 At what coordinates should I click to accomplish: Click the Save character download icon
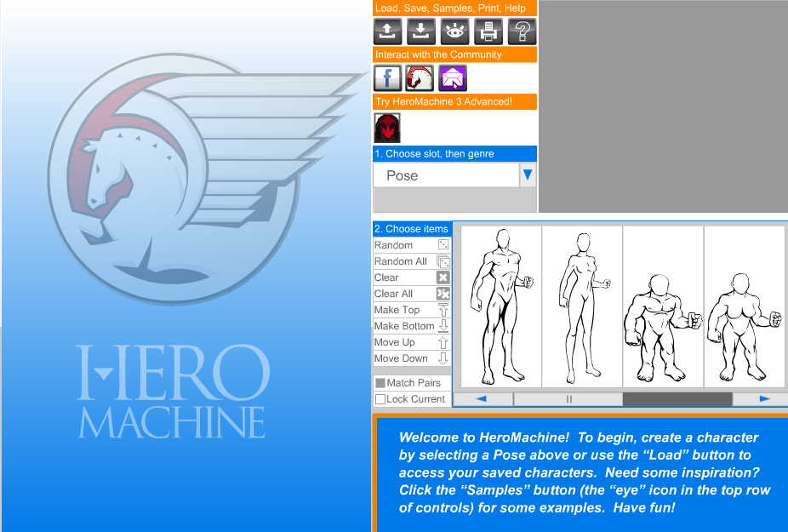421,31
